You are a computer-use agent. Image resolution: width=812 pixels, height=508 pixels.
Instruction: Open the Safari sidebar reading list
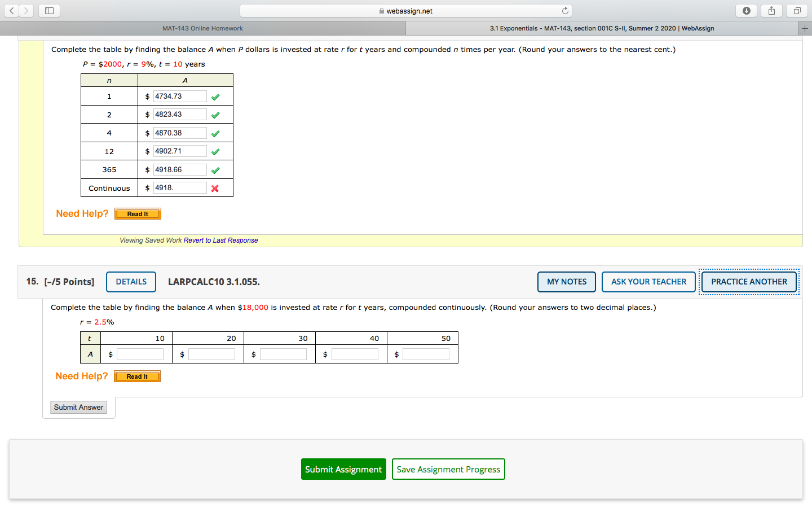point(49,10)
